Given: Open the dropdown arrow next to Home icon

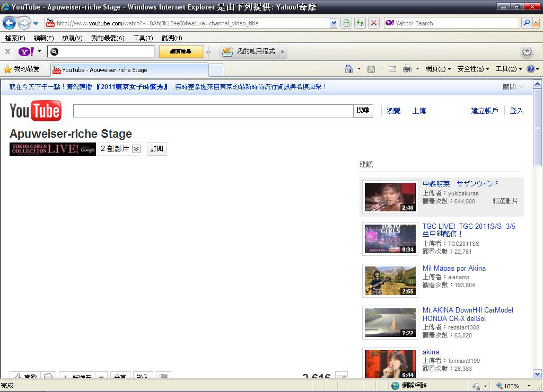Looking at the screenshot, I should [359, 69].
